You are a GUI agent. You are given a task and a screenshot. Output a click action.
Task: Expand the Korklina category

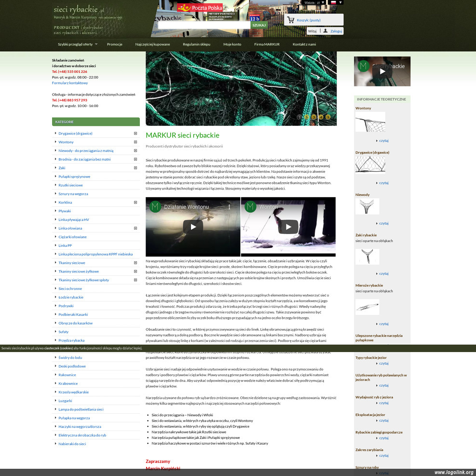point(136,203)
